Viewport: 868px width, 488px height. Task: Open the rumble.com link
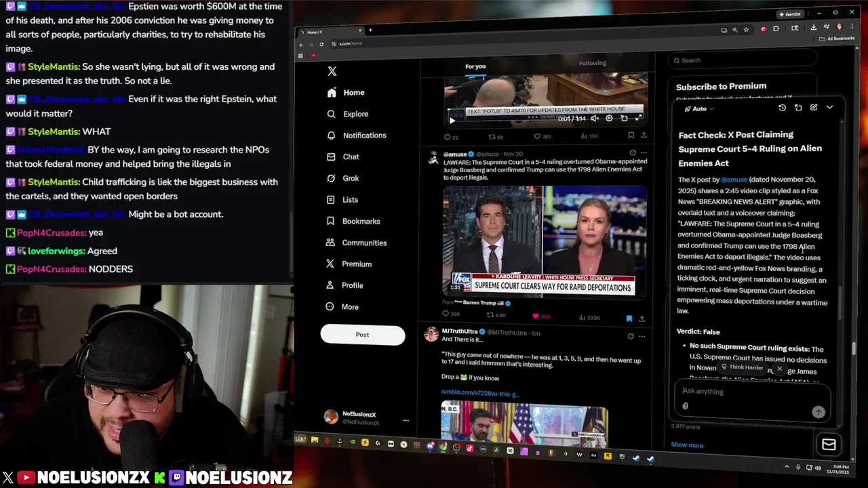[x=480, y=393]
